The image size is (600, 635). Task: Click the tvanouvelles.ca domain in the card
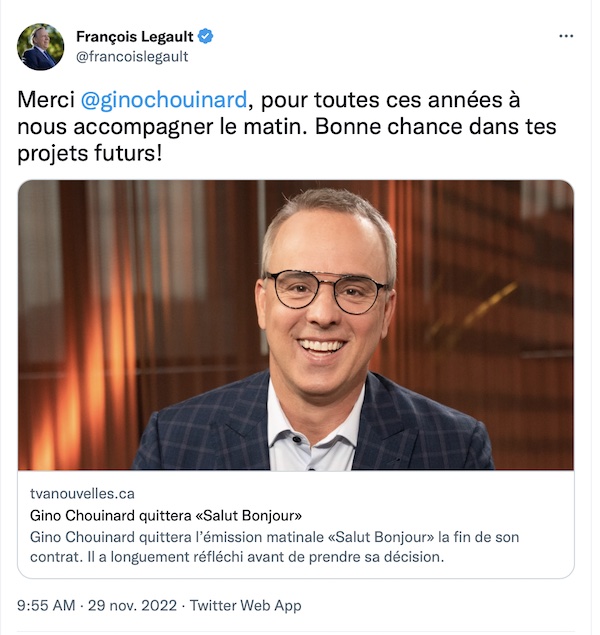pyautogui.click(x=82, y=493)
